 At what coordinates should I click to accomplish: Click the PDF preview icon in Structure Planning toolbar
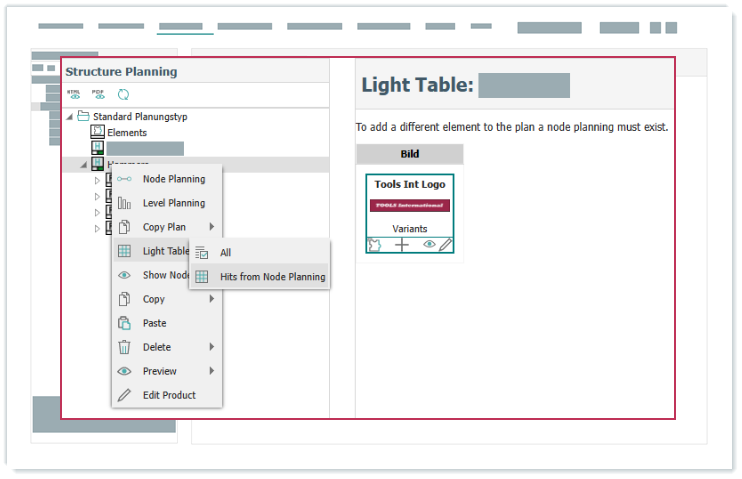(x=98, y=95)
